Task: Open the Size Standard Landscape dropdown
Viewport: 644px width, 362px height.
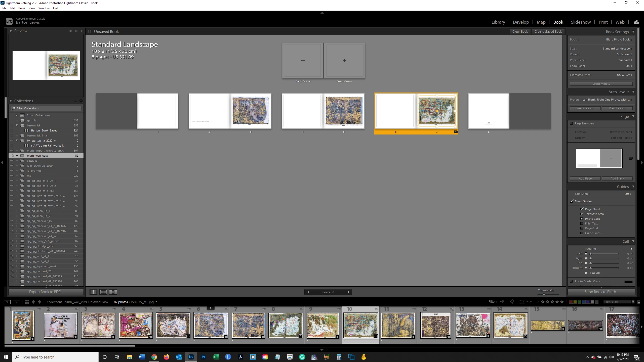Action: [617, 49]
